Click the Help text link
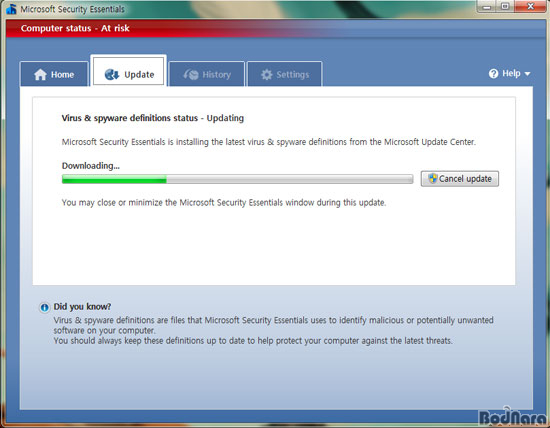The width and height of the screenshot is (550, 428). 511,73
